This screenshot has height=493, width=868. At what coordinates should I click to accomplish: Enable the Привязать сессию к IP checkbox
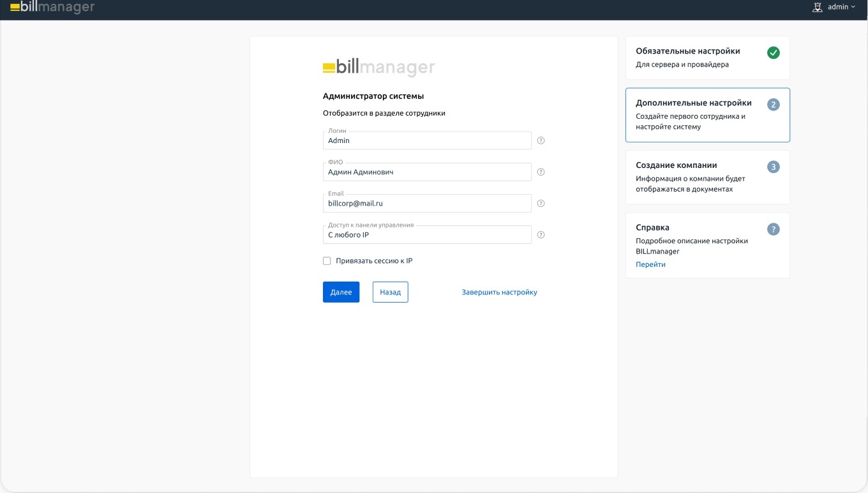(327, 261)
